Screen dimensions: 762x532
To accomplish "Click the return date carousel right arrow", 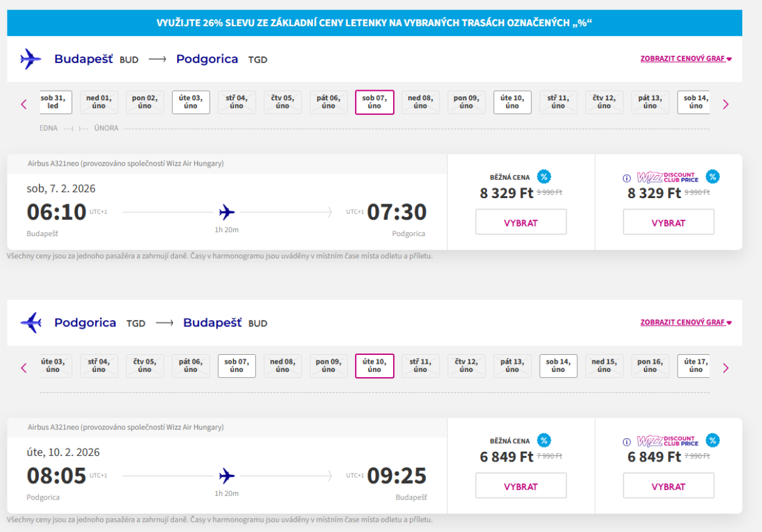I will click(726, 368).
